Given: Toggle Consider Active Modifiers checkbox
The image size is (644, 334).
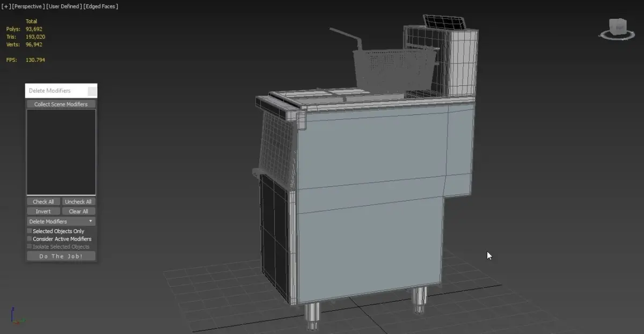Looking at the screenshot, I should pos(30,238).
